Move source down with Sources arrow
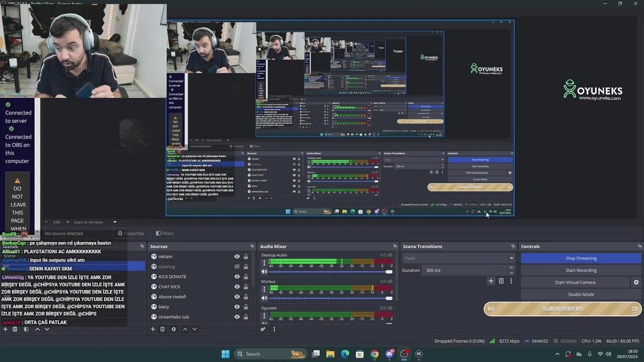 [194, 329]
